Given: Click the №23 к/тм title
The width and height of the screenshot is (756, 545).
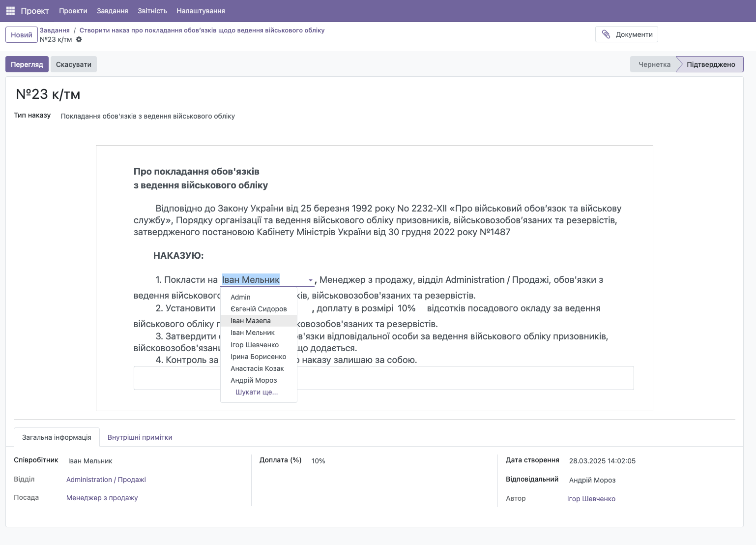Looking at the screenshot, I should click(x=48, y=94).
